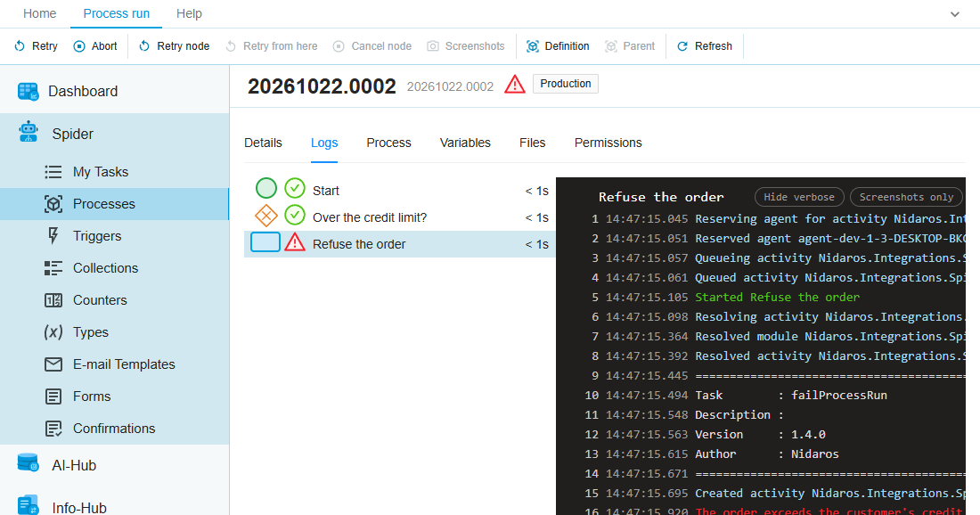The width and height of the screenshot is (980, 515).
Task: Open the Help ribbon tab
Action: [x=189, y=13]
